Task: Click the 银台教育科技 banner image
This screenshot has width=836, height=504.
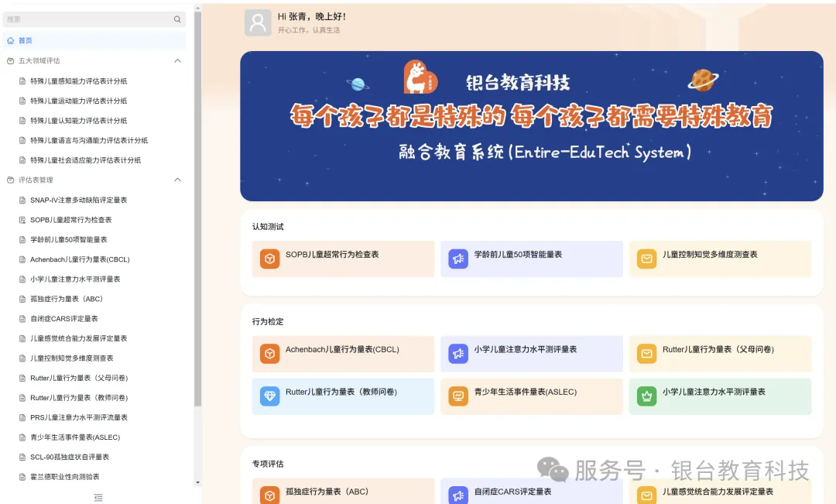Action: [x=532, y=126]
